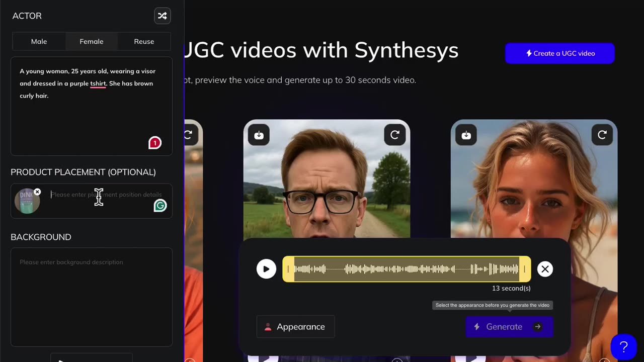Image resolution: width=644 pixels, height=362 pixels.
Task: Download the video of the man with glasses
Action: (x=259, y=135)
